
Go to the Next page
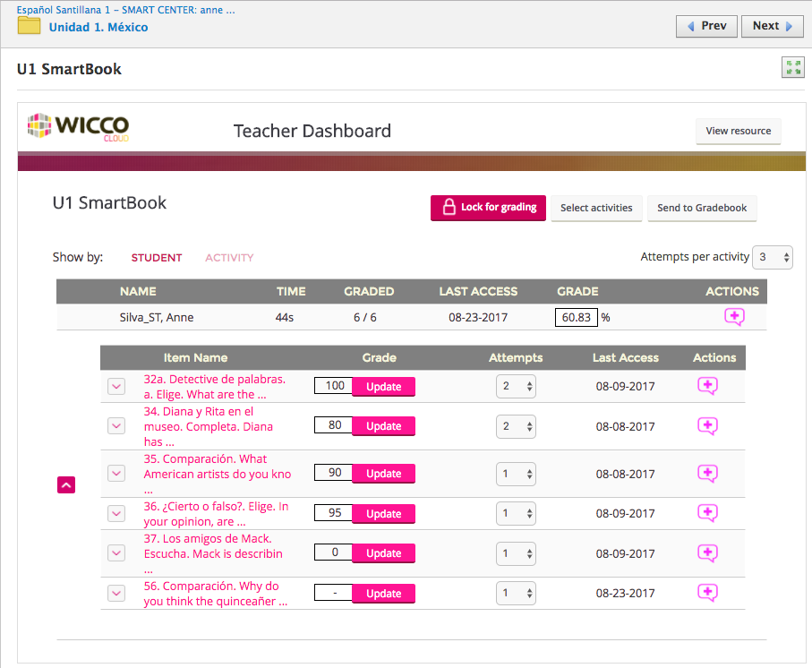pyautogui.click(x=772, y=26)
